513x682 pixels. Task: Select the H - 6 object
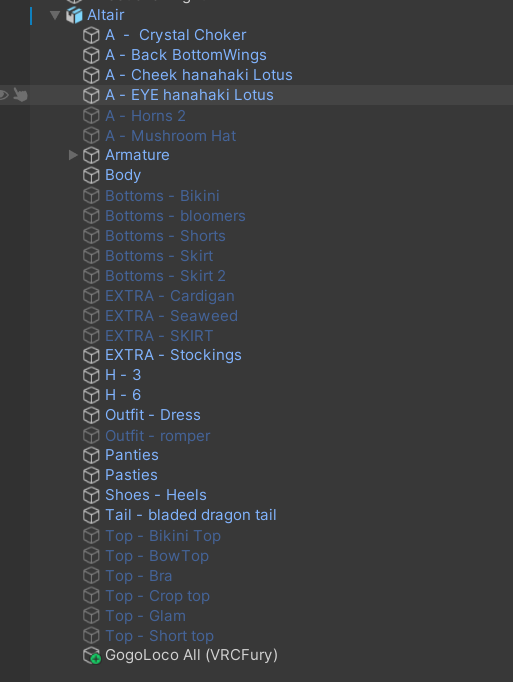123,395
